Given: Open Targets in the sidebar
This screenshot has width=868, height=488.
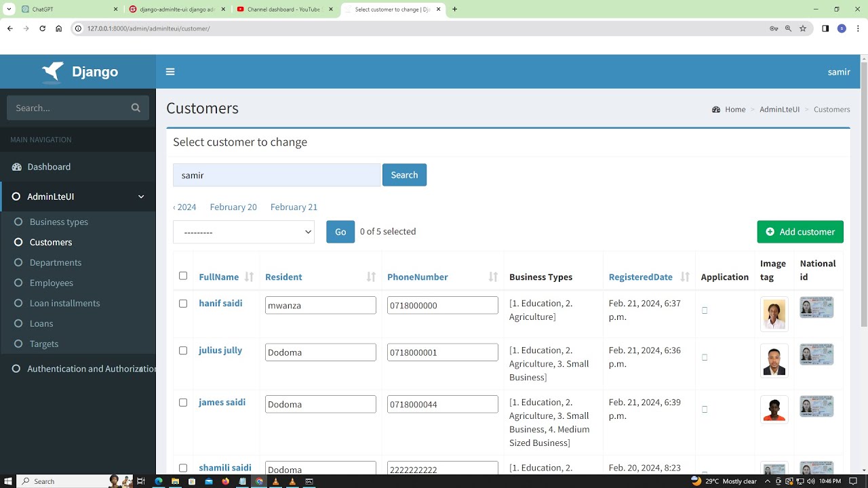Looking at the screenshot, I should coord(43,344).
